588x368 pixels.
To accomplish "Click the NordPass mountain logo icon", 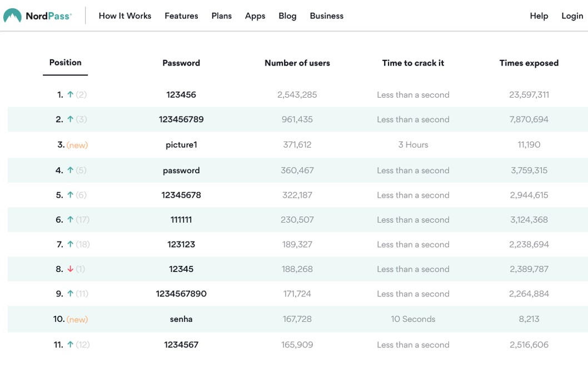I will tap(12, 16).
